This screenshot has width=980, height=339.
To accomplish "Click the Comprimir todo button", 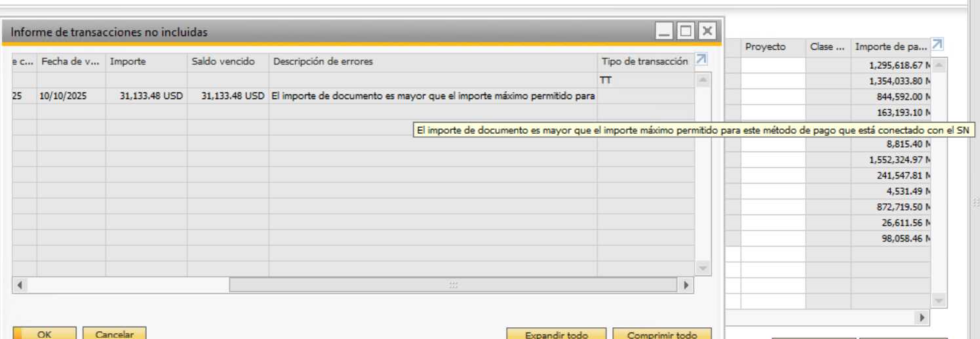I will point(661,334).
